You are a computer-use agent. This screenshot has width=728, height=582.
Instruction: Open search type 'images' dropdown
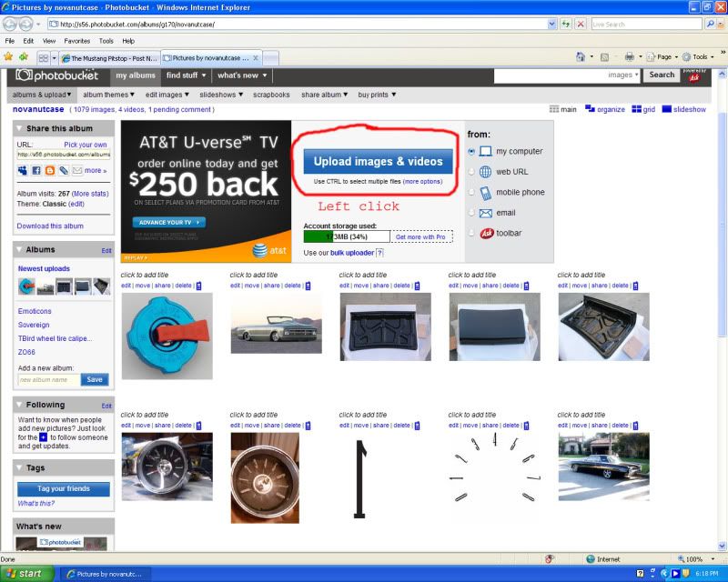point(623,75)
